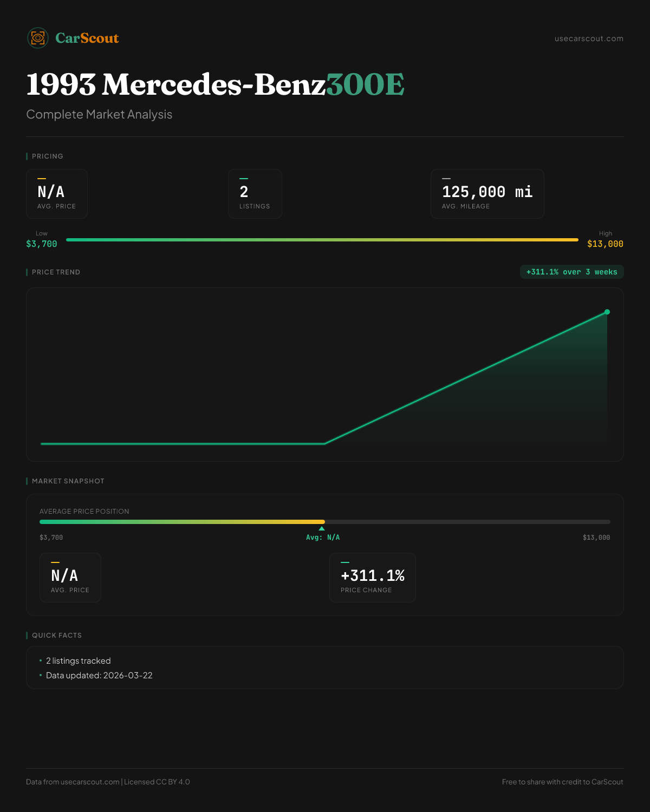650x812 pixels.
Task: Click the +311.1% over 3 weeks badge
Action: coord(571,272)
